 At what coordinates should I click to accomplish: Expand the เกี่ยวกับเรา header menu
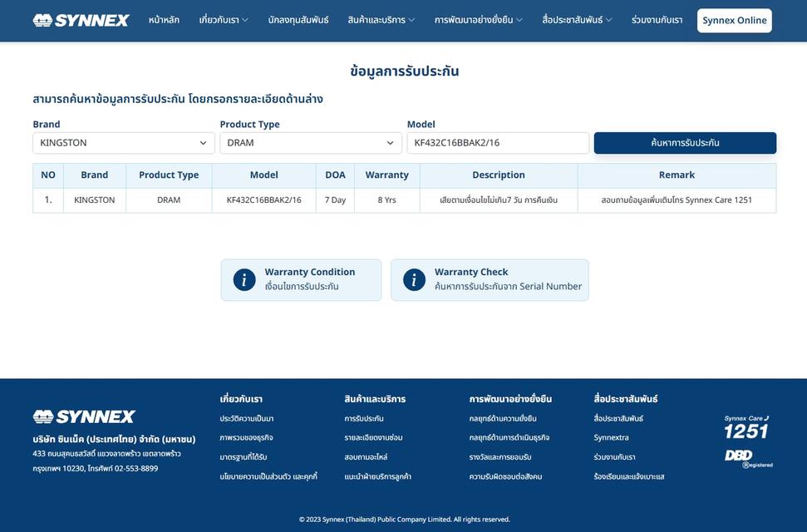pyautogui.click(x=224, y=20)
